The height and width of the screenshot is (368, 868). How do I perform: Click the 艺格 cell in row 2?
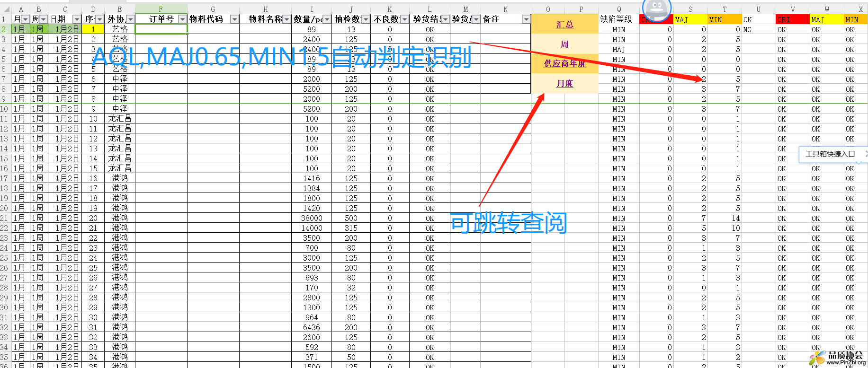tap(120, 29)
